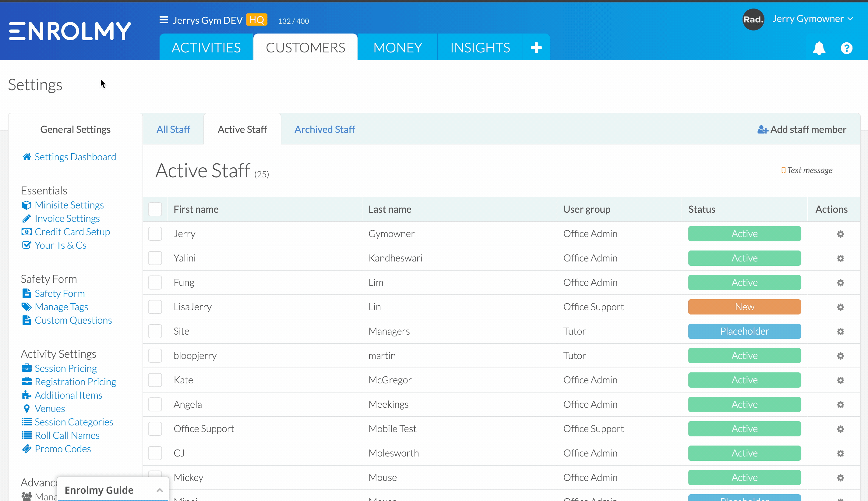This screenshot has height=501, width=868.
Task: Click the home icon beside Settings Dashboard
Action: [26, 157]
